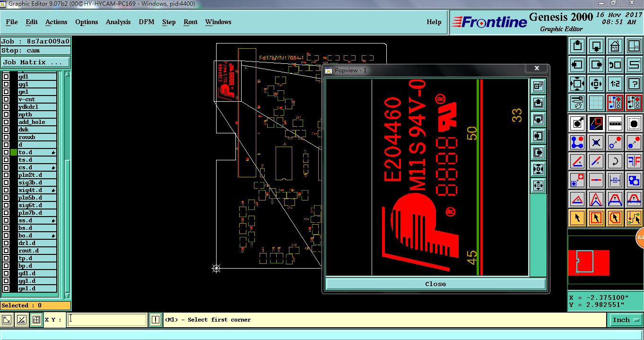Open the Edit menu

click(x=32, y=22)
